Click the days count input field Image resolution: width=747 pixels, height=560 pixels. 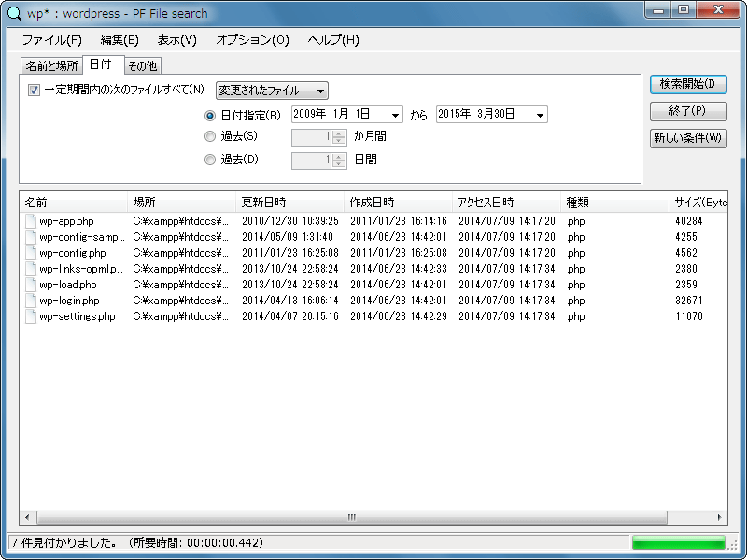pyautogui.click(x=312, y=161)
